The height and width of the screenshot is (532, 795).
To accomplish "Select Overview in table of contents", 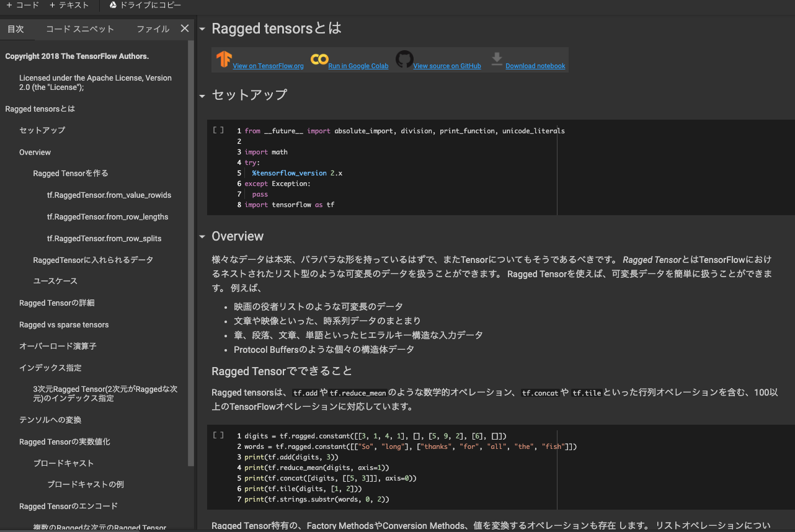I will (x=35, y=153).
